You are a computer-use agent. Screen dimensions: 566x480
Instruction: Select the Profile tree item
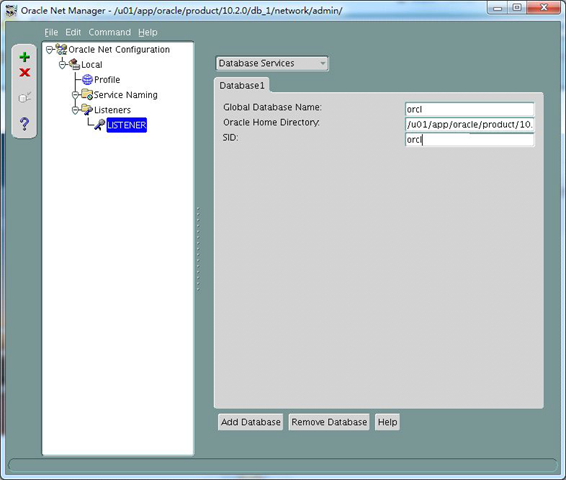tap(107, 79)
